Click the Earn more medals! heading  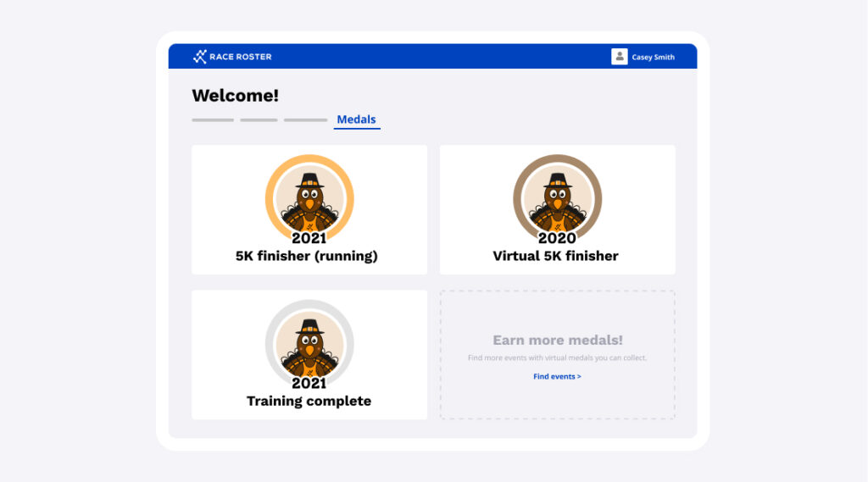557,340
